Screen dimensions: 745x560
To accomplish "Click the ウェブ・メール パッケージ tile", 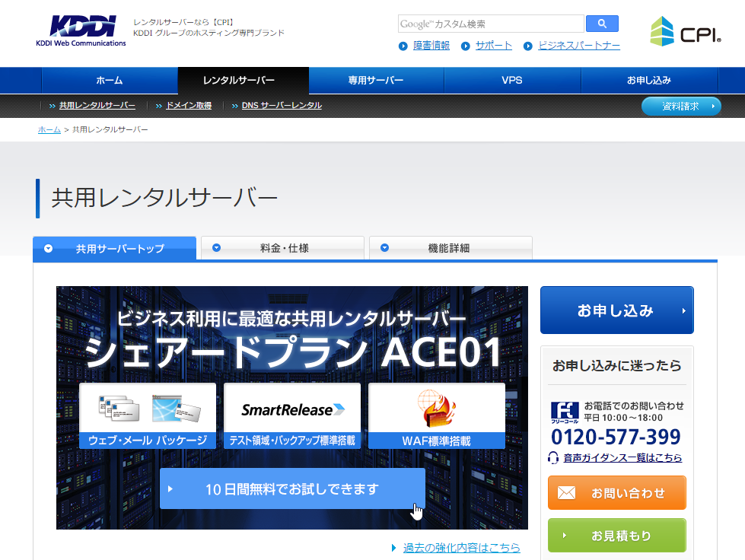I will coord(148,415).
